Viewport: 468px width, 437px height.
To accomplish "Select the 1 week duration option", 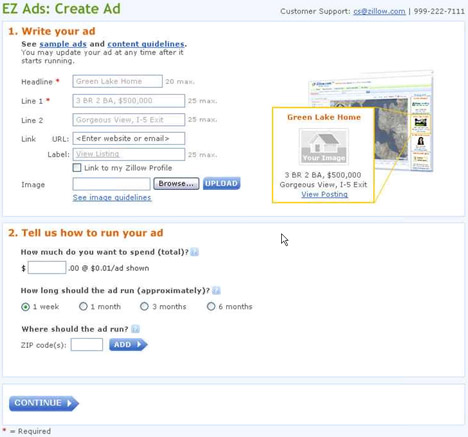I will coord(25,307).
